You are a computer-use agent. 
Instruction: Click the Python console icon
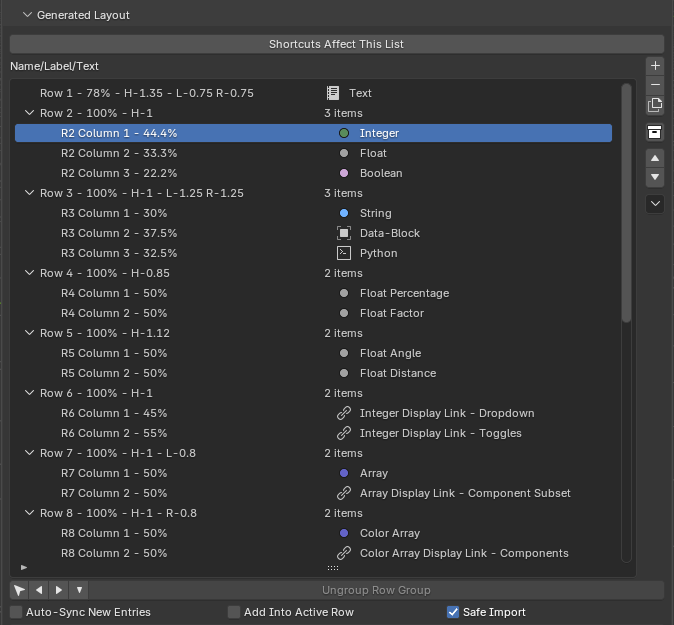[344, 253]
